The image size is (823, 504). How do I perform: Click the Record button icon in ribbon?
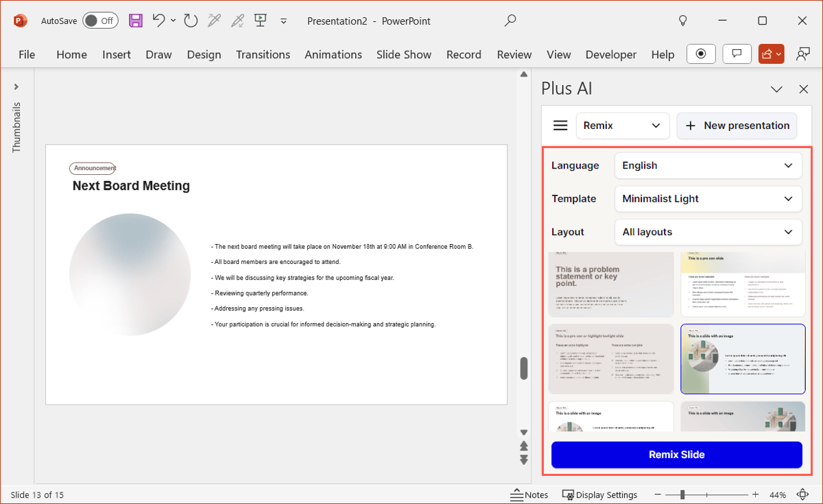click(700, 54)
